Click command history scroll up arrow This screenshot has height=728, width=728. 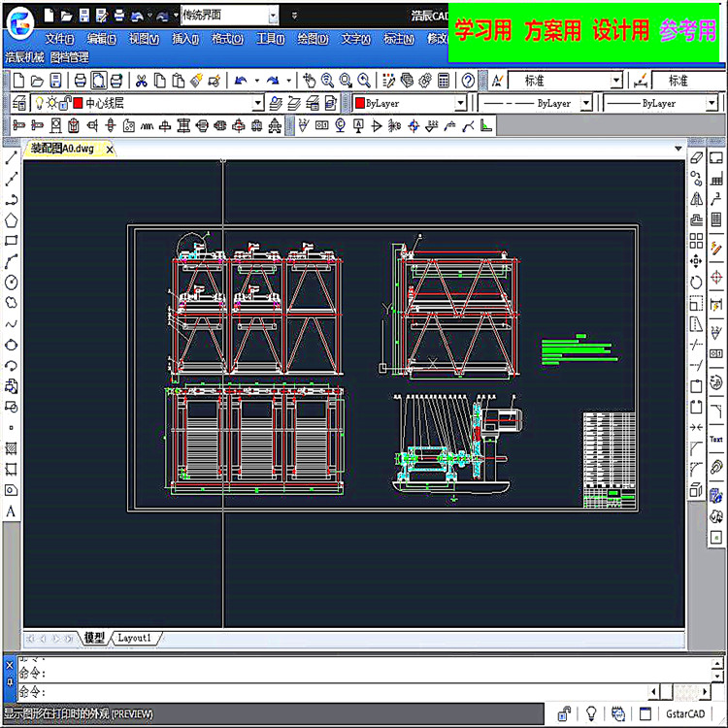[717, 664]
